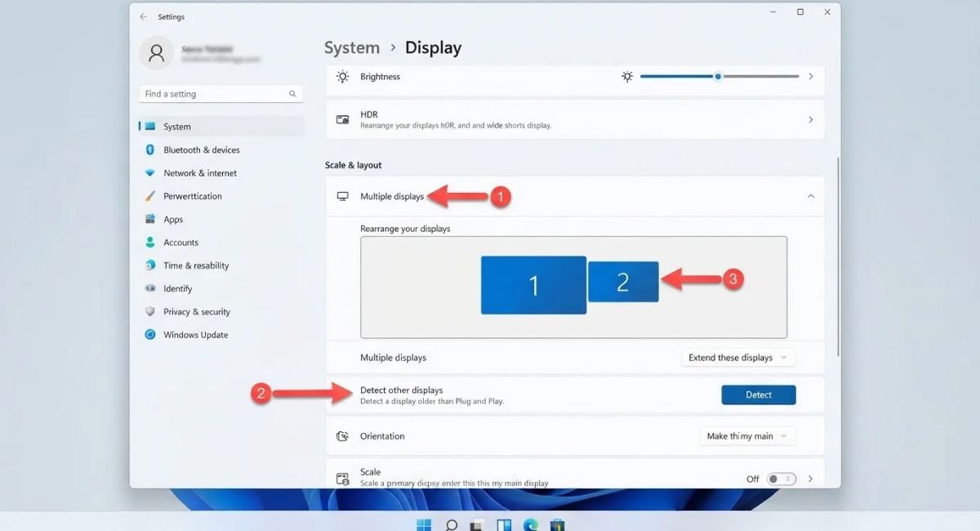Open the Time & language icon
The height and width of the screenshot is (531, 980).
coord(150,265)
